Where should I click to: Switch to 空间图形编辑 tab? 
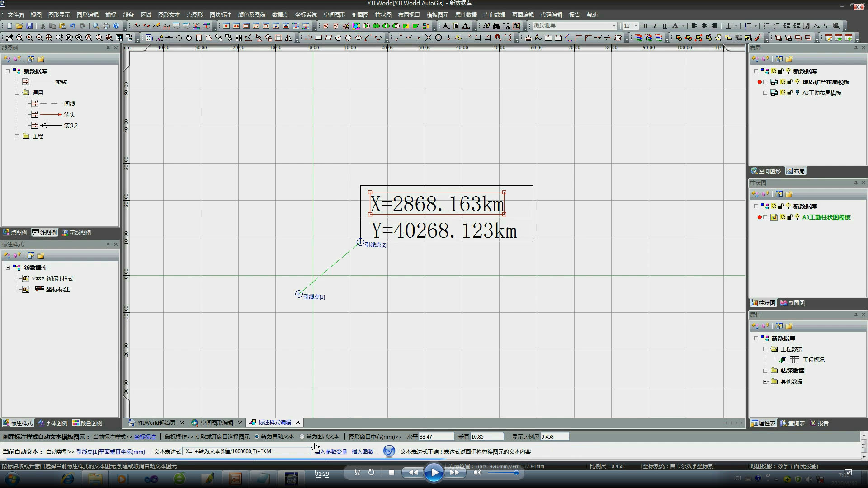217,422
